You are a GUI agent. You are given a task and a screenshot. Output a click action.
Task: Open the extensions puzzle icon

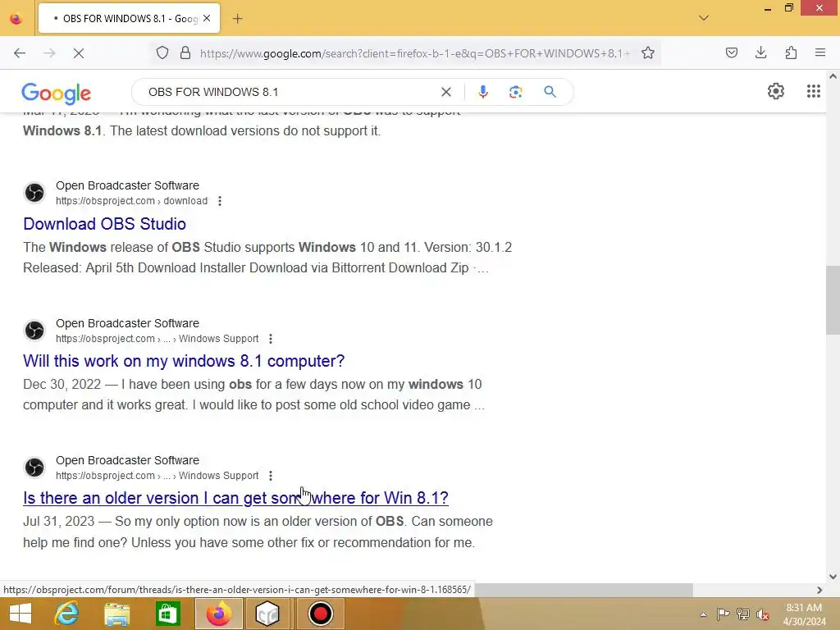pos(791,52)
